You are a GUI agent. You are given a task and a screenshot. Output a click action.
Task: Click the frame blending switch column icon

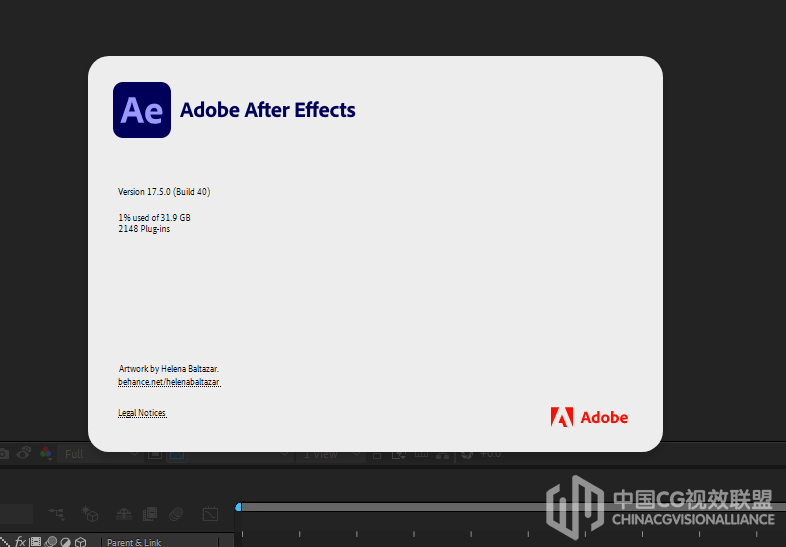point(35,541)
